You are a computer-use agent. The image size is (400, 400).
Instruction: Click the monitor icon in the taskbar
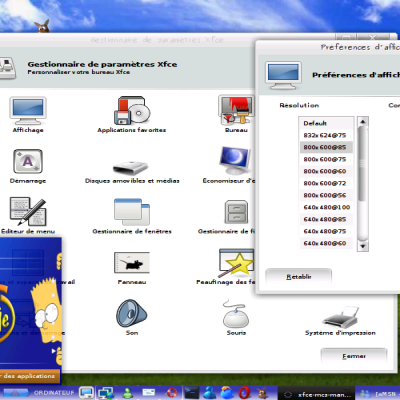87,393
